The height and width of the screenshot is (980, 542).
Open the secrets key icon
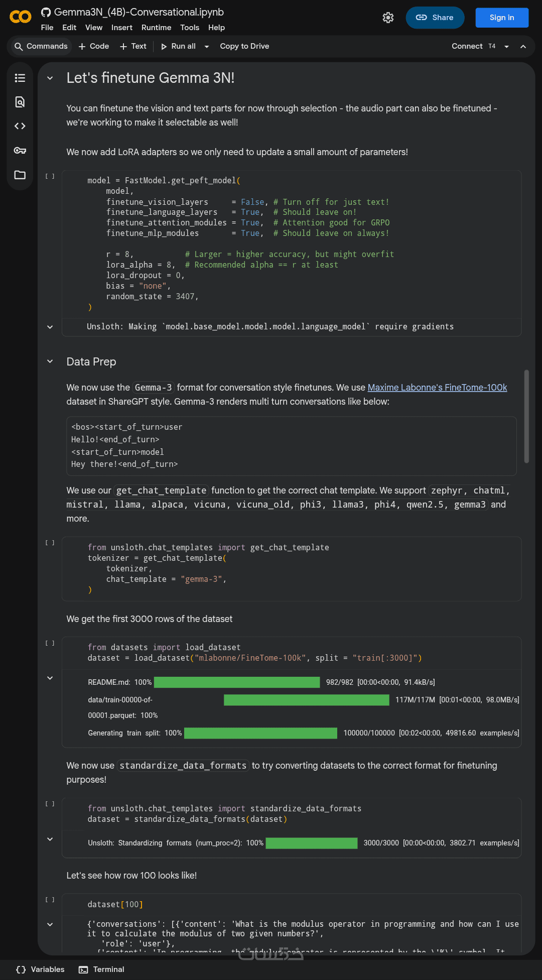pyautogui.click(x=20, y=151)
